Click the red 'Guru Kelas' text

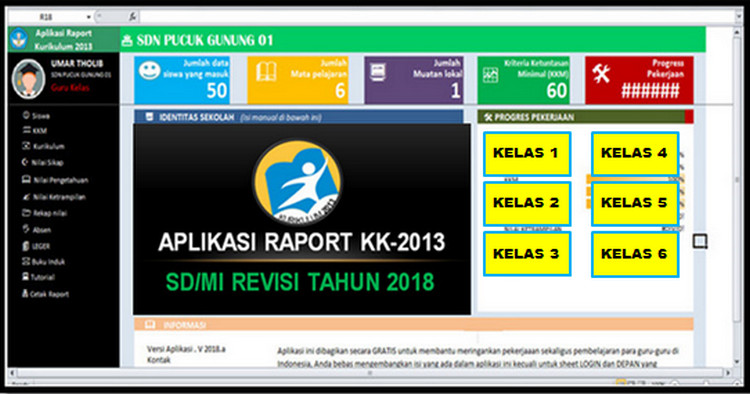70,88
